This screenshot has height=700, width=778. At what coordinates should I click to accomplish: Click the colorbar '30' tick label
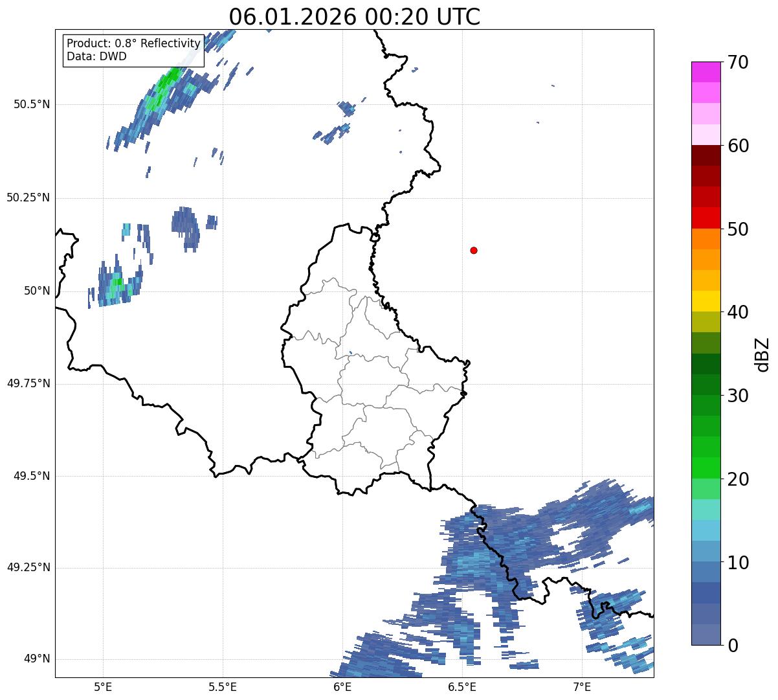(x=737, y=396)
